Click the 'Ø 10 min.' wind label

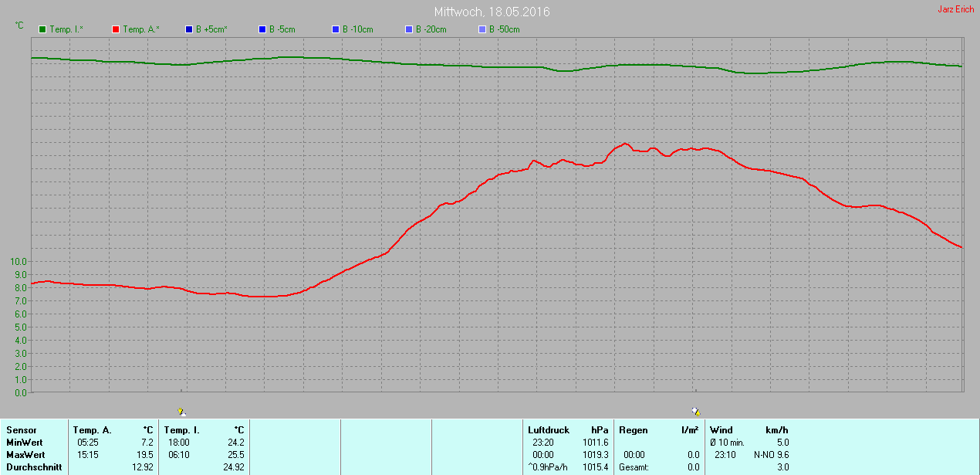(728, 443)
